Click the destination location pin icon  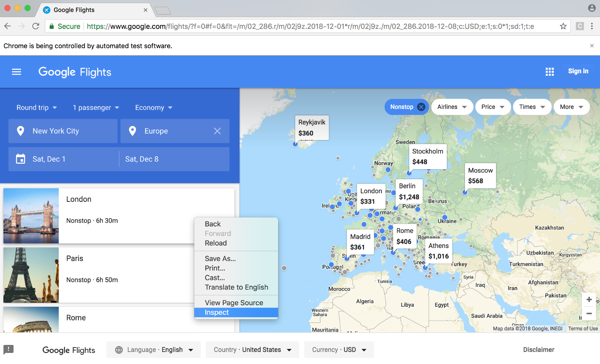click(132, 131)
